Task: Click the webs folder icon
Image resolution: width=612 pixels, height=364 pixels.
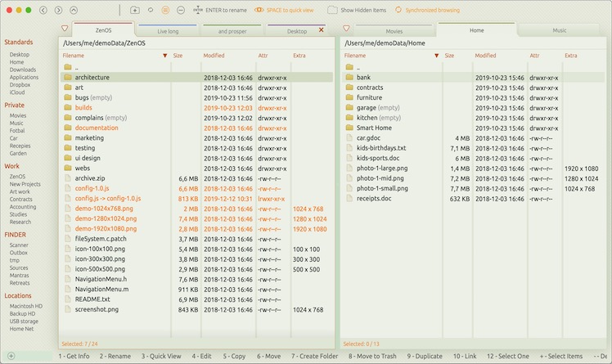Action: point(68,168)
